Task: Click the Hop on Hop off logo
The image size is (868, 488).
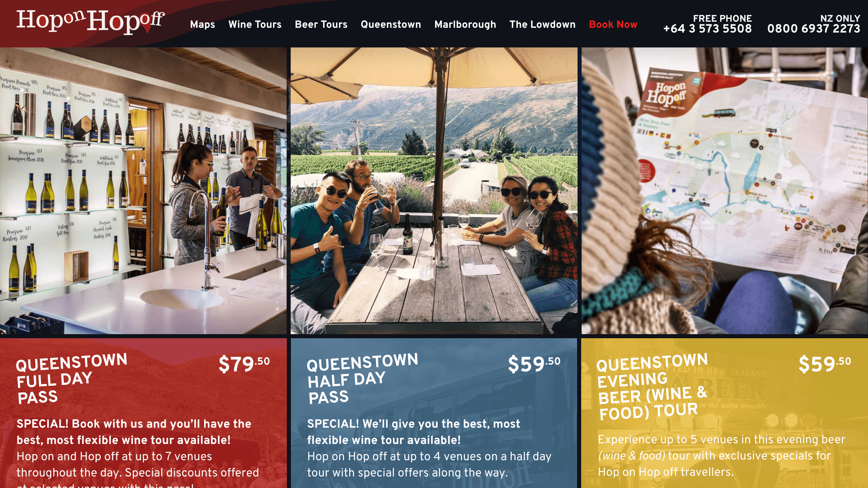Action: point(91,21)
